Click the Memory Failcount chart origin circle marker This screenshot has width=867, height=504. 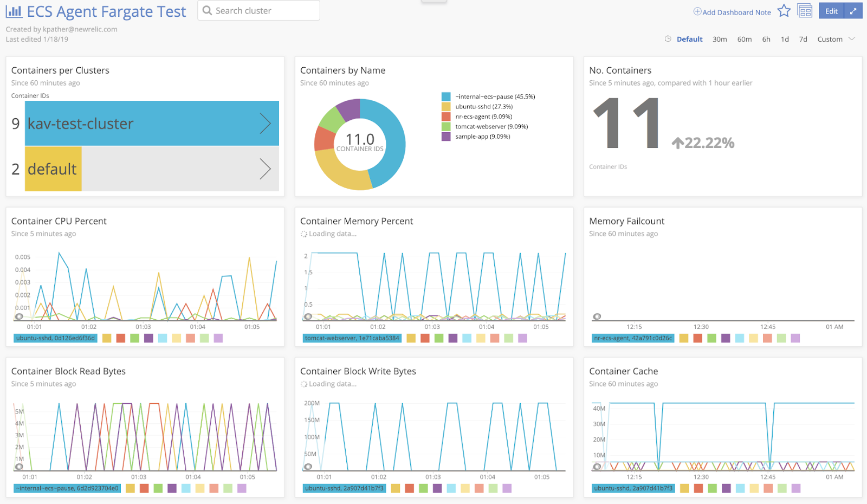597,316
